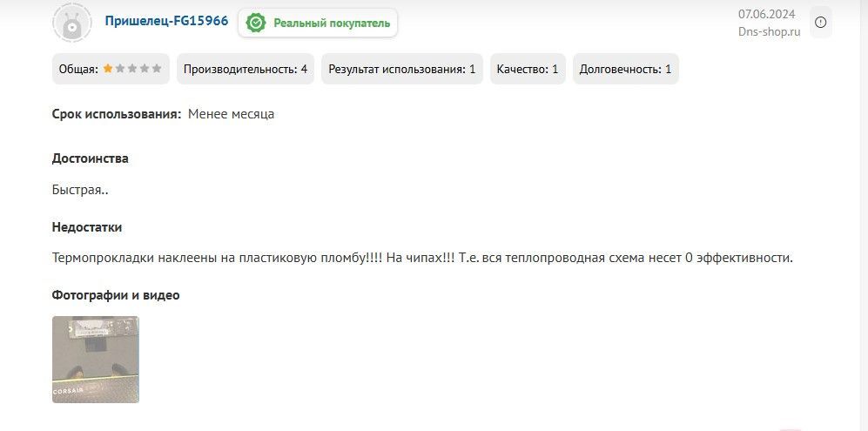Click the Фотографии и видео heading
This screenshot has height=431, width=868.
coord(116,295)
